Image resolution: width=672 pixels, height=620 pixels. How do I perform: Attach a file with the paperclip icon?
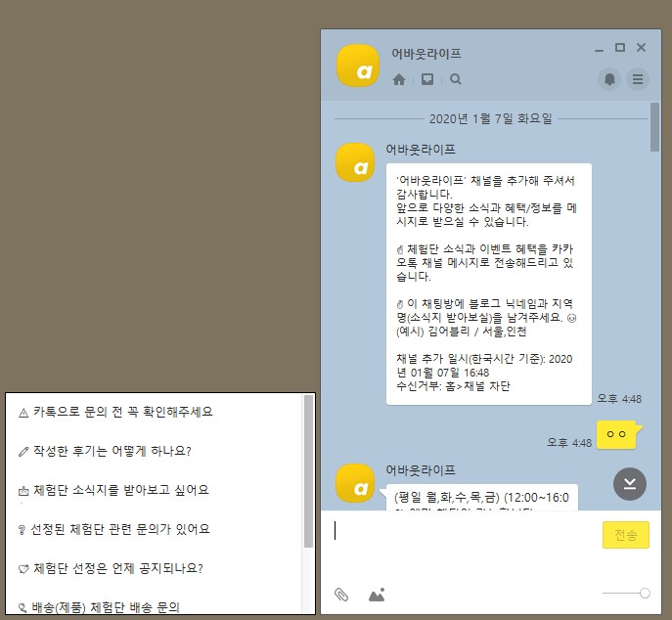pos(341,595)
